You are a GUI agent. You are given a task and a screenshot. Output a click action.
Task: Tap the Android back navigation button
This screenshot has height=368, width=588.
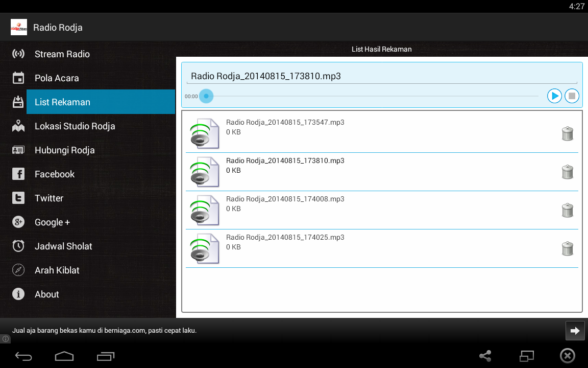[x=23, y=356]
